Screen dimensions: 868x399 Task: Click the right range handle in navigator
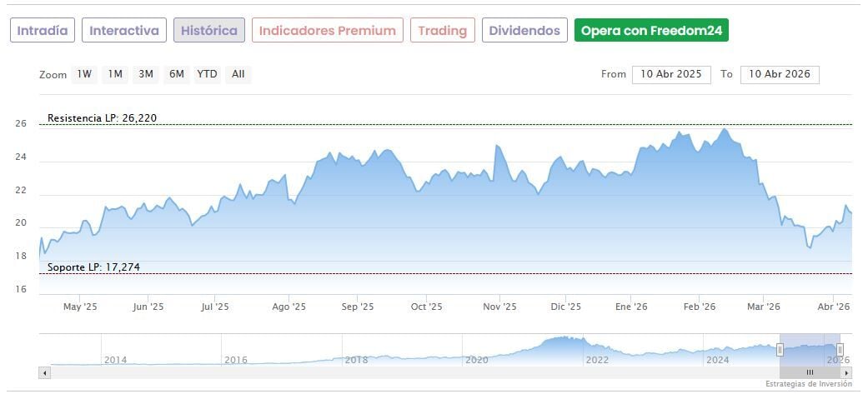[840, 349]
